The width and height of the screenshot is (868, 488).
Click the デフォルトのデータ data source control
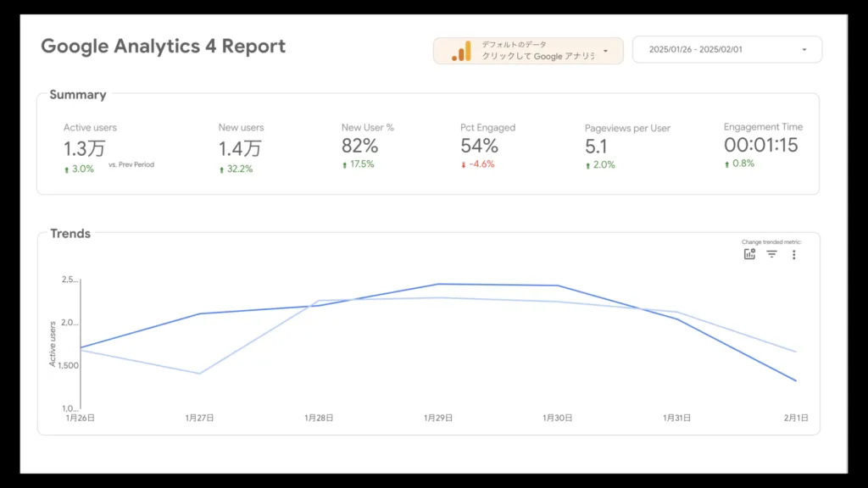pyautogui.click(x=528, y=51)
